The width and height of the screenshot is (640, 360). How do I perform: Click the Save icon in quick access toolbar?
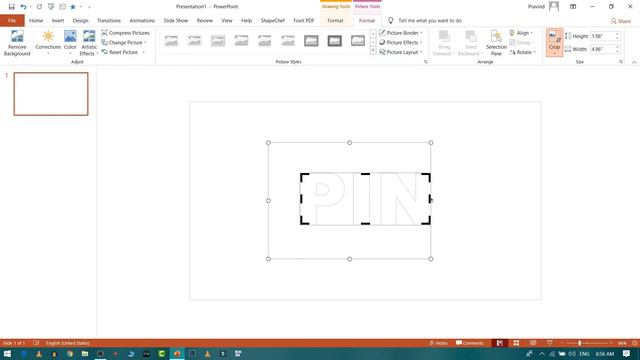(x=11, y=7)
